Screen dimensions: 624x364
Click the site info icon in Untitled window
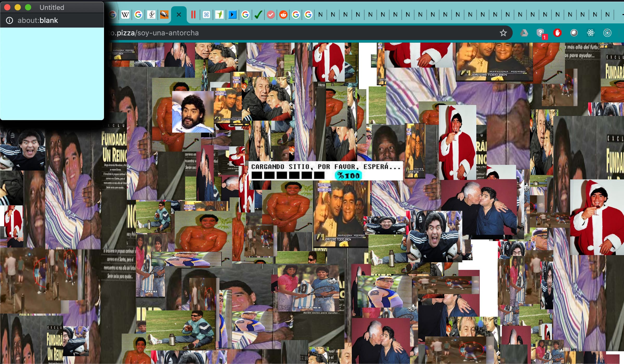pos(9,21)
